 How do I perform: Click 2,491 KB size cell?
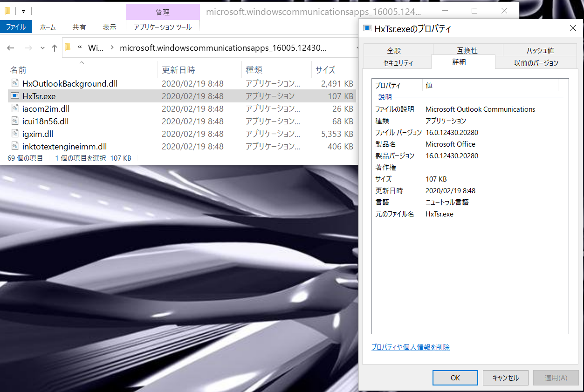pos(337,84)
